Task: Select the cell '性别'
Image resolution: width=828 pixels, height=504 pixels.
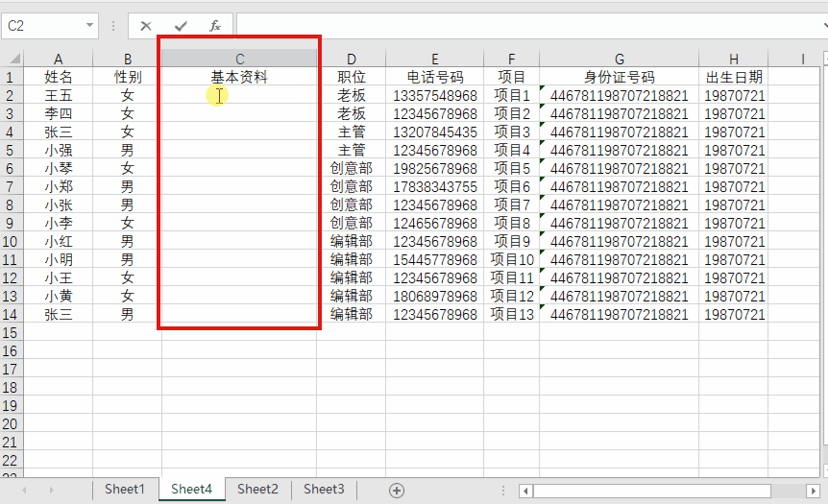Action: [x=127, y=77]
